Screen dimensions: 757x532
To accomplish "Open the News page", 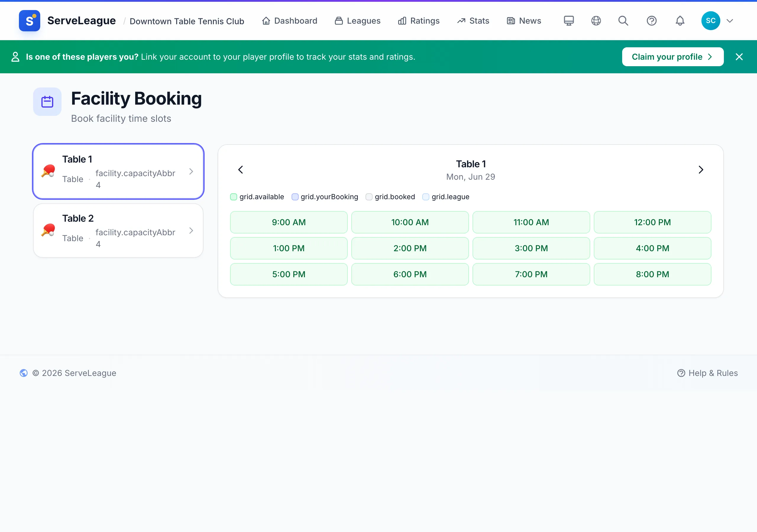I will [x=524, y=21].
